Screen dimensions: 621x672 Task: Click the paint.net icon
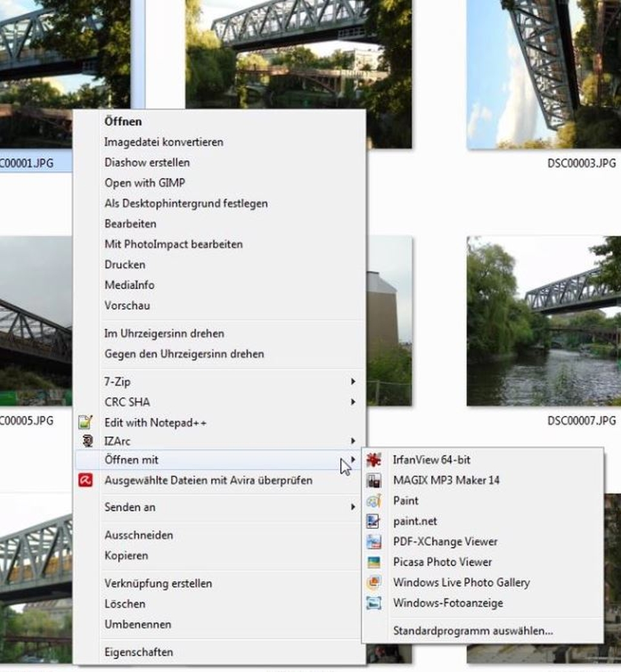pos(374,521)
